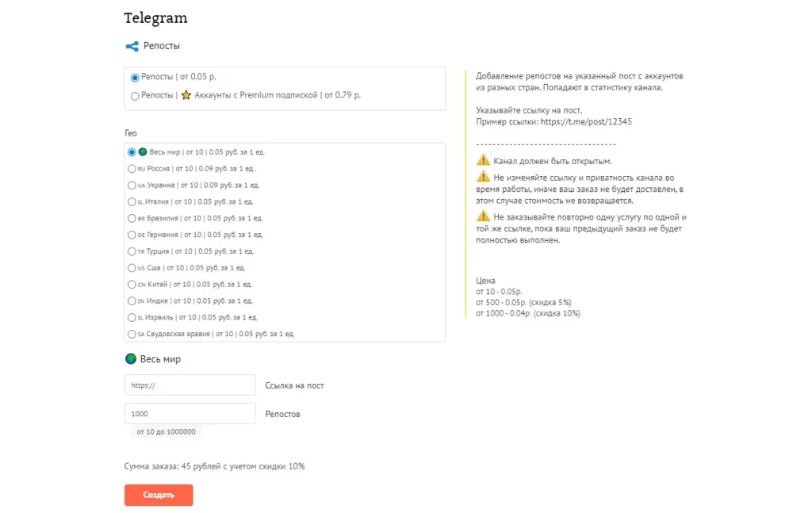The width and height of the screenshot is (812, 513).
Task: Open the example link https://t.me/post/12345
Action: coord(586,121)
